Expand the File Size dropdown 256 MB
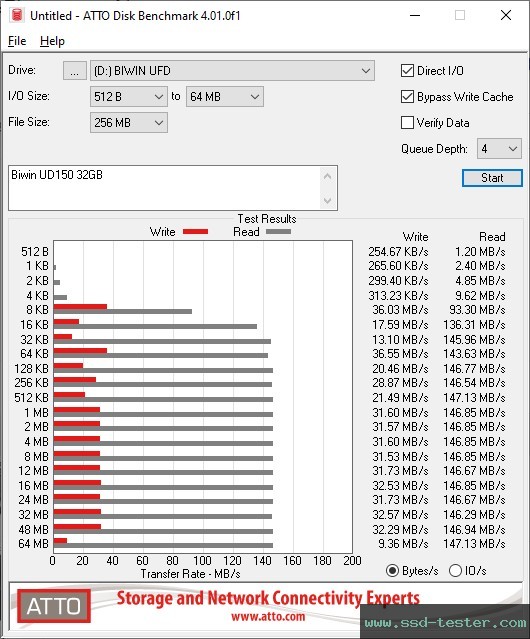Screen dimensions: 530x639 [x=129, y=123]
